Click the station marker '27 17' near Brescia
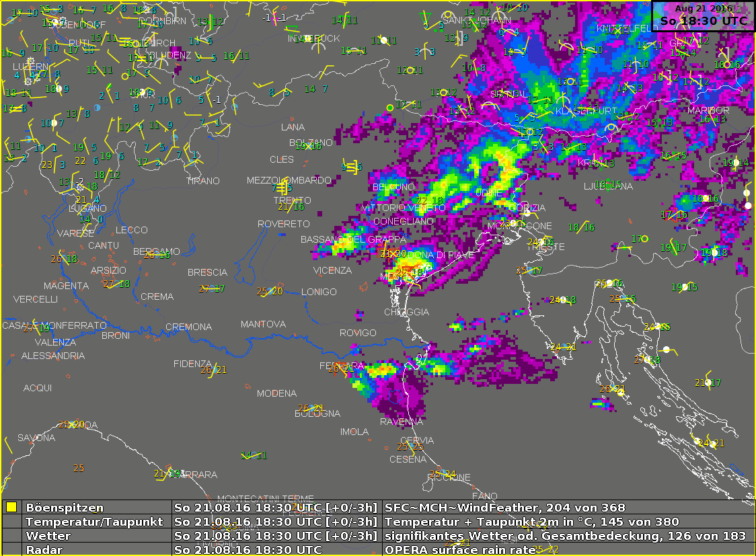756x556 pixels. (x=212, y=288)
